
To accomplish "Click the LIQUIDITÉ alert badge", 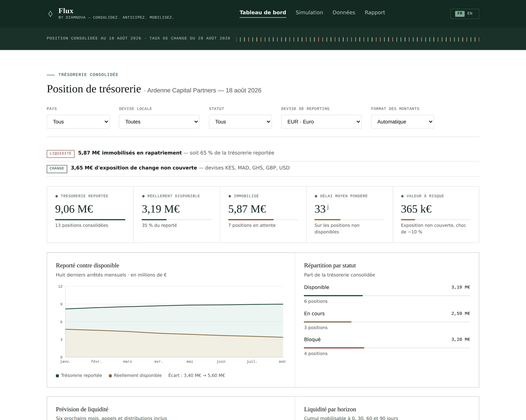I will [x=60, y=154].
